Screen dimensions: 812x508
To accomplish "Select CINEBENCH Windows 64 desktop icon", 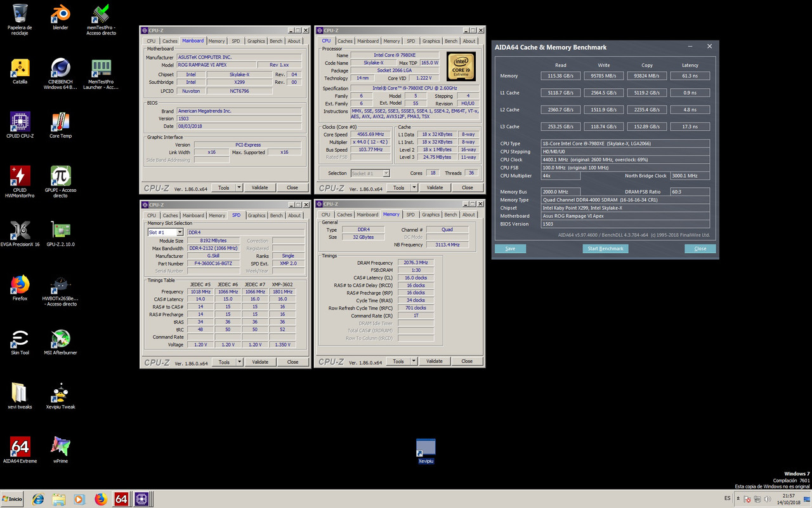I will 60,74.
